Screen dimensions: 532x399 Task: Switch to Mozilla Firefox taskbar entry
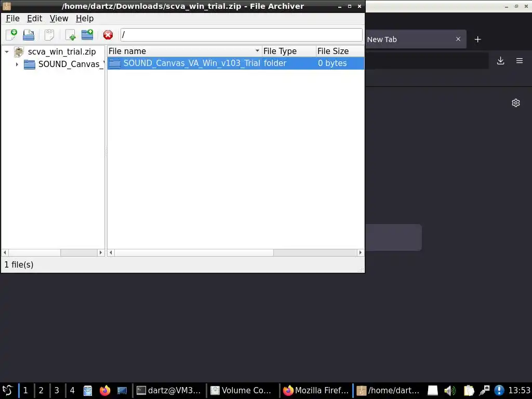[x=315, y=391]
